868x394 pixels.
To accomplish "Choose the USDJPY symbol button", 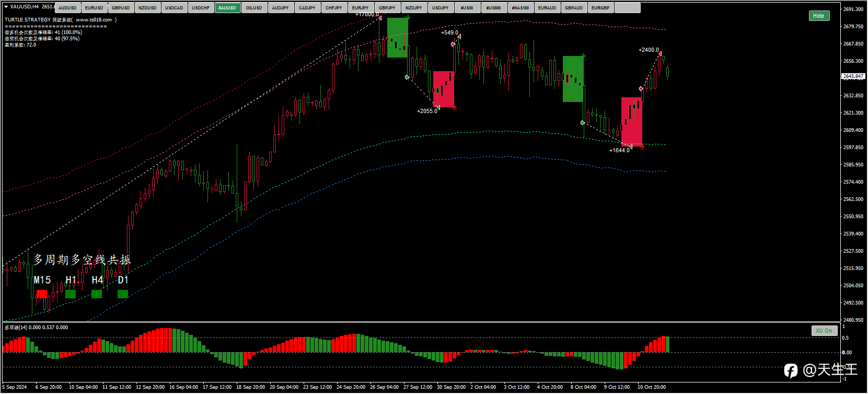I will [441, 8].
